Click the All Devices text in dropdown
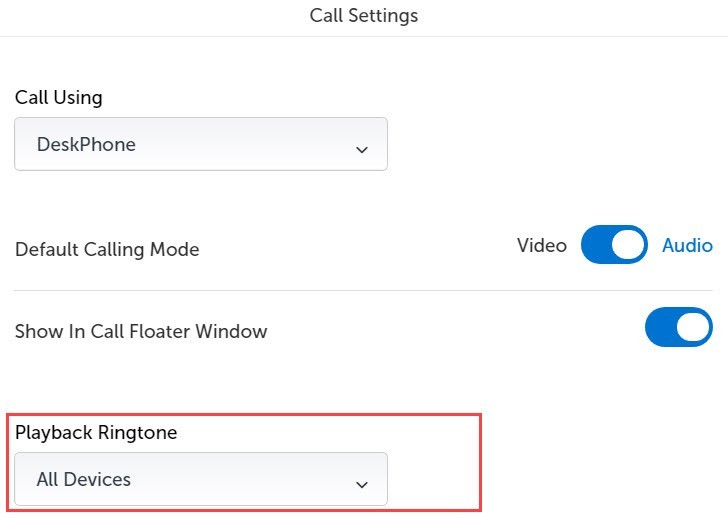The height and width of the screenshot is (518, 728). [x=84, y=479]
